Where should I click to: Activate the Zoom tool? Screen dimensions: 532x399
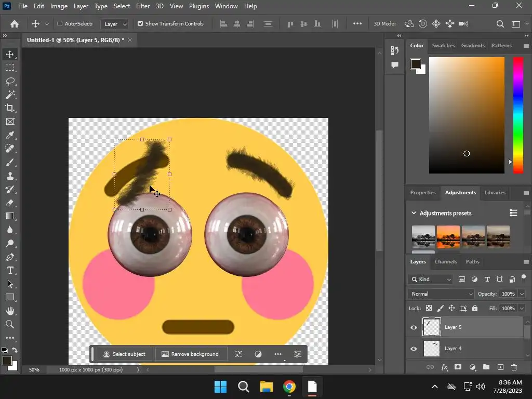pyautogui.click(x=10, y=324)
